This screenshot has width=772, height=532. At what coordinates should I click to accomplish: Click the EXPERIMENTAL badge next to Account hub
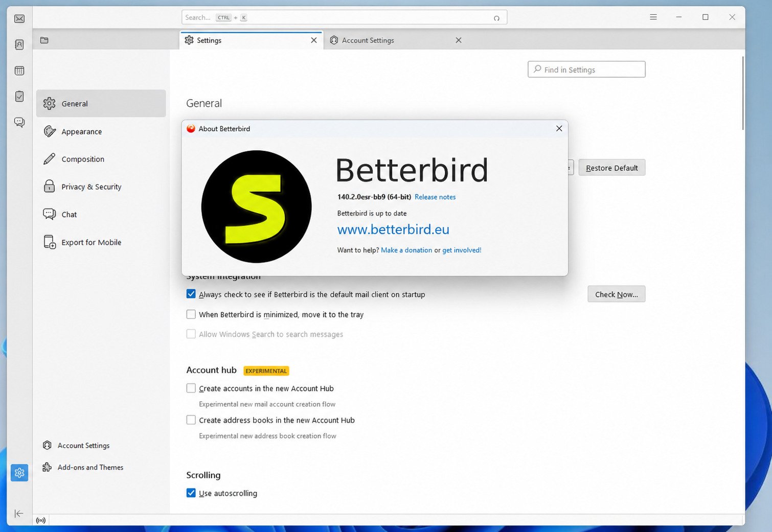(x=266, y=371)
